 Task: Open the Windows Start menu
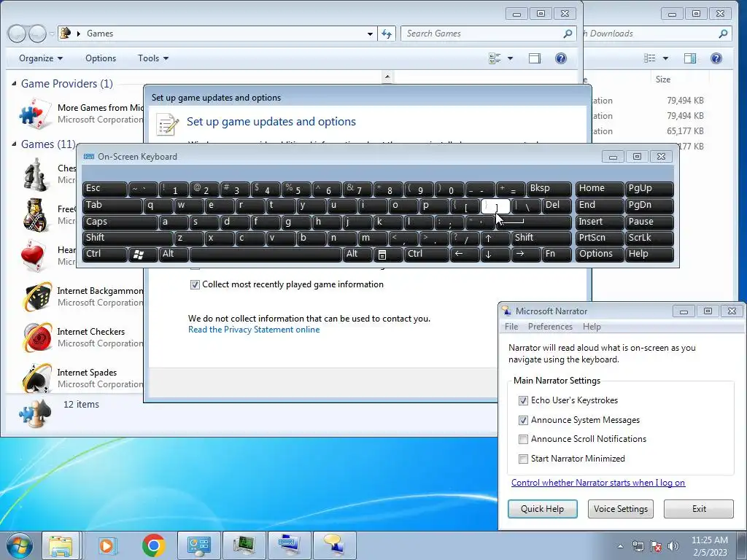[x=19, y=545]
